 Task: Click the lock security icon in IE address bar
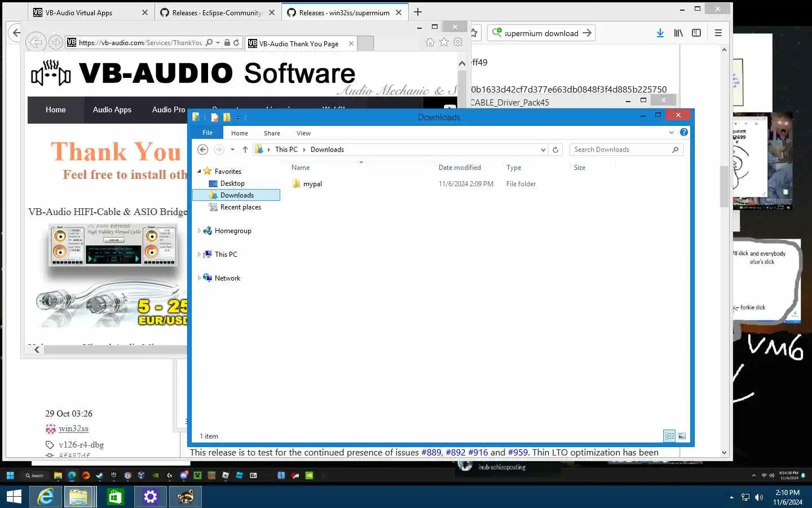[227, 42]
